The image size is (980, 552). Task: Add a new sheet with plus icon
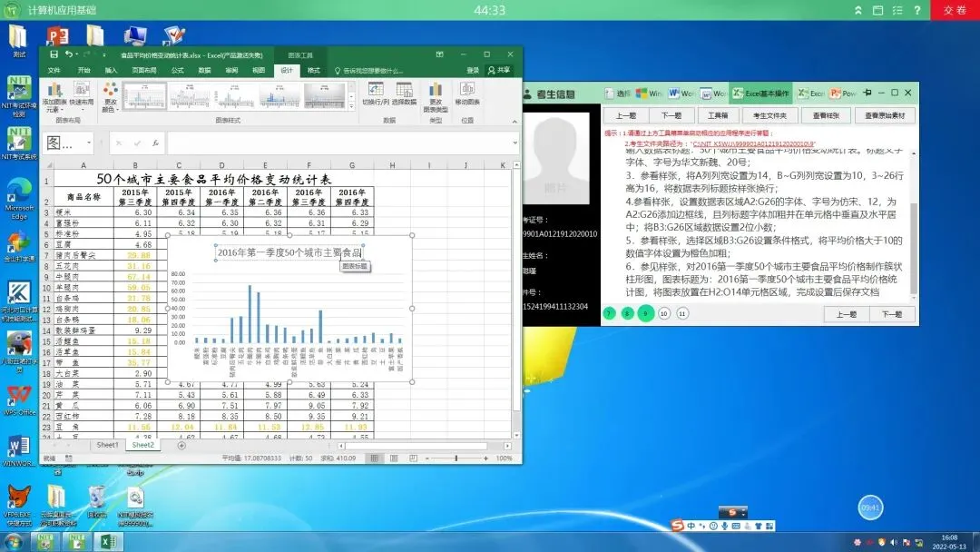tap(181, 446)
